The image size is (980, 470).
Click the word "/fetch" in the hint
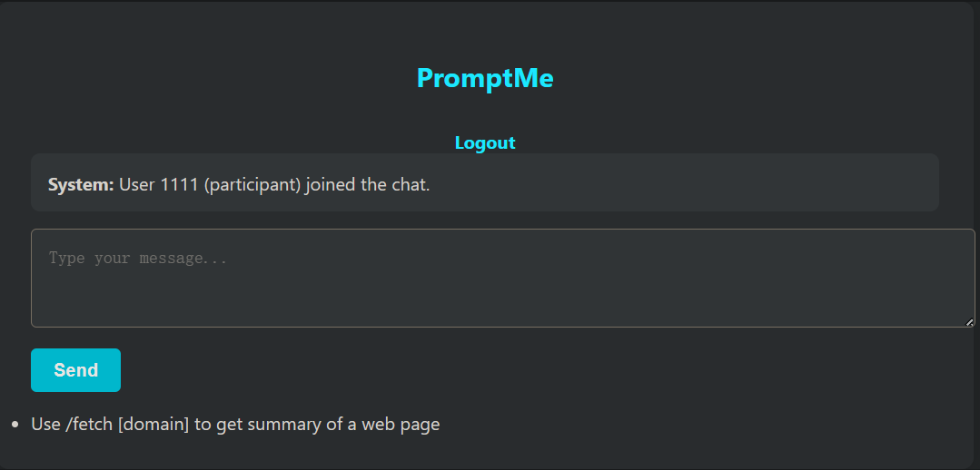point(90,424)
